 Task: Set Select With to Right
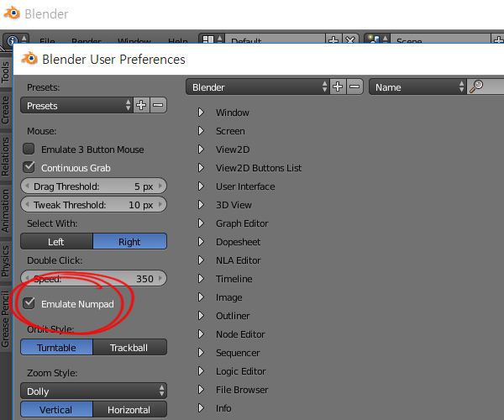pyautogui.click(x=130, y=241)
